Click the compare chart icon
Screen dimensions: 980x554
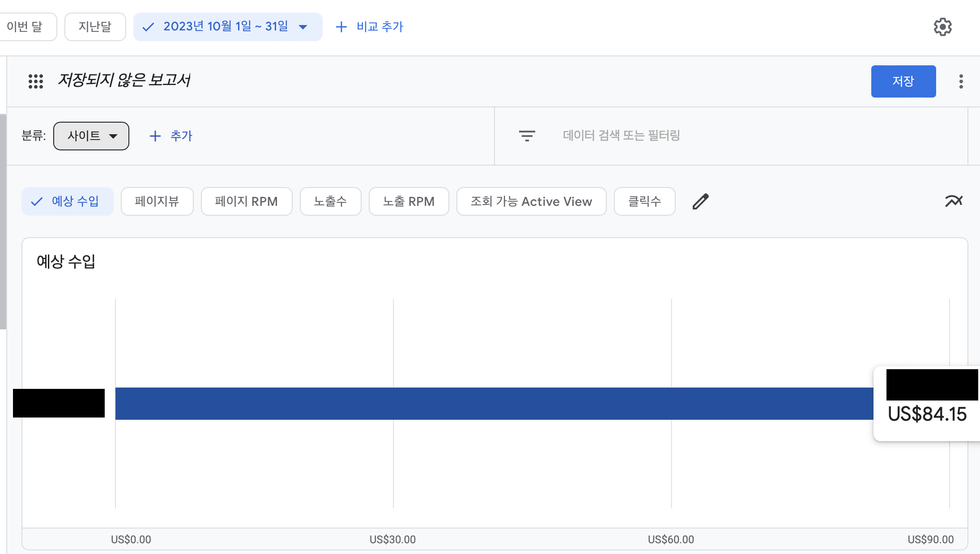(x=954, y=200)
